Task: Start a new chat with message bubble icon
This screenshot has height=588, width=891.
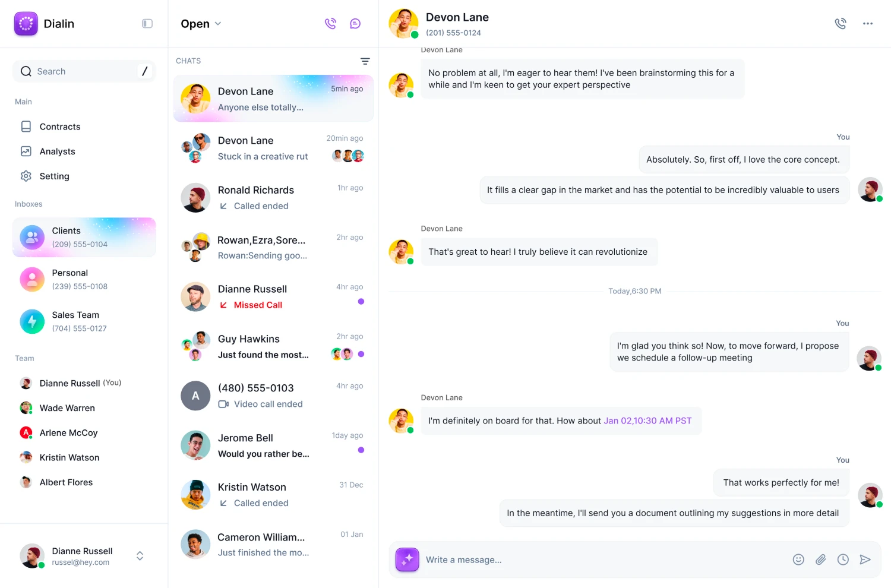Action: 355,24
